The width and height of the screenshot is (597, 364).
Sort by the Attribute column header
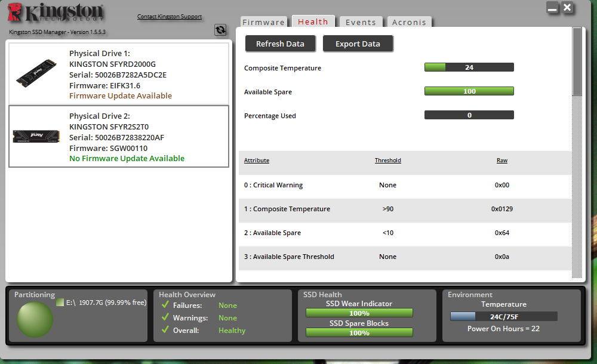tap(257, 161)
